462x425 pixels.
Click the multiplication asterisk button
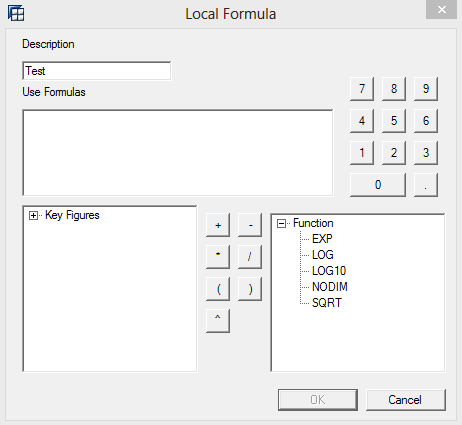[x=218, y=257]
